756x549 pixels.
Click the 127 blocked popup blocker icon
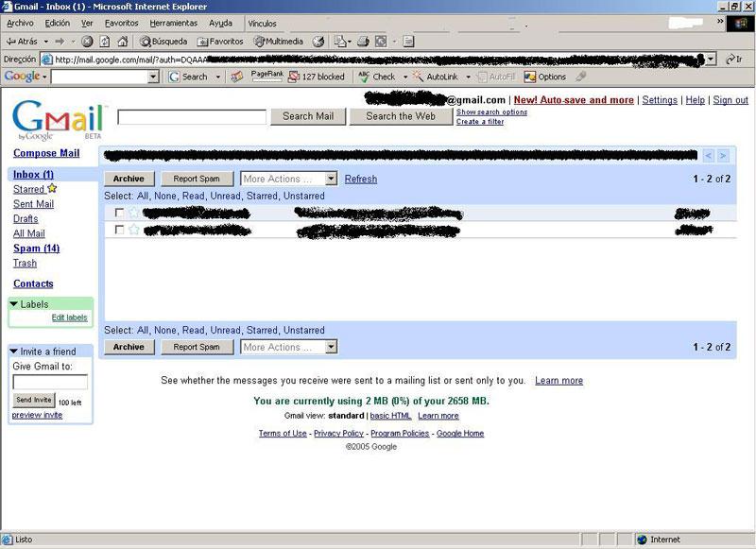pos(317,77)
